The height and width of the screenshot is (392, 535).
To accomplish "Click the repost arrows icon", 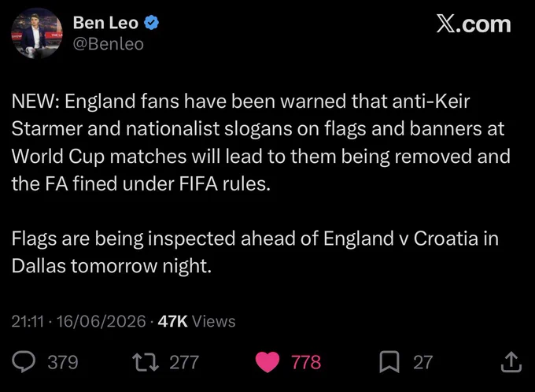I will tap(146, 362).
